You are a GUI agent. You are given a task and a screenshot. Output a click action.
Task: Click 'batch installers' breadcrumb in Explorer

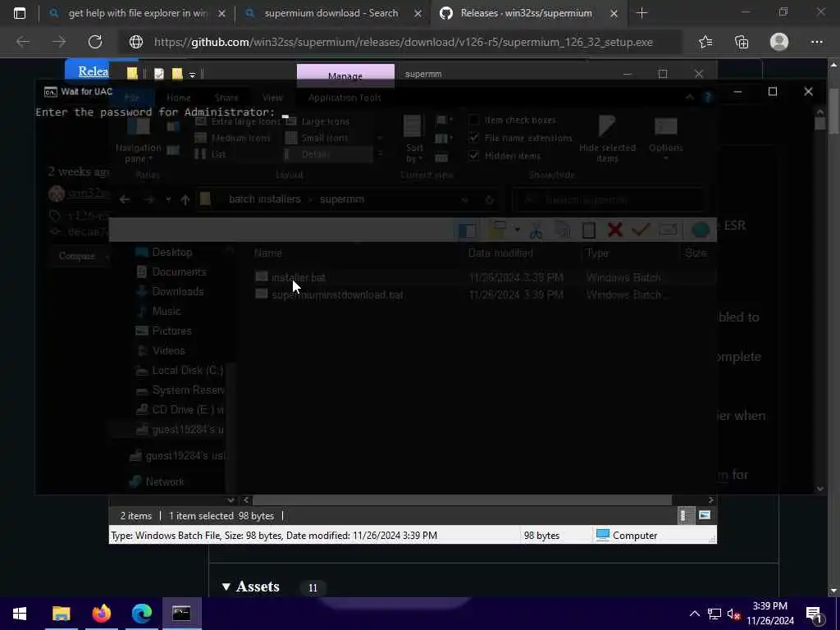pyautogui.click(x=265, y=199)
